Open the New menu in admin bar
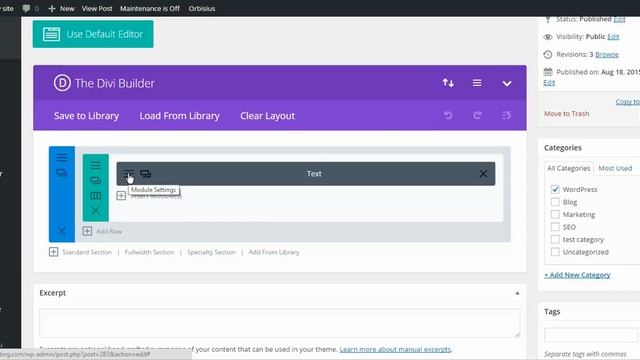This screenshot has width=640, height=360. [61, 8]
